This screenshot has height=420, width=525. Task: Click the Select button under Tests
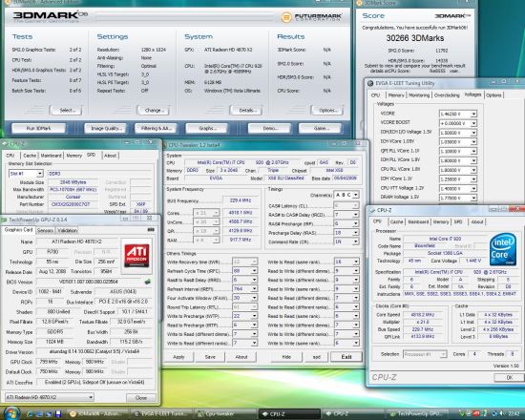tap(66, 110)
